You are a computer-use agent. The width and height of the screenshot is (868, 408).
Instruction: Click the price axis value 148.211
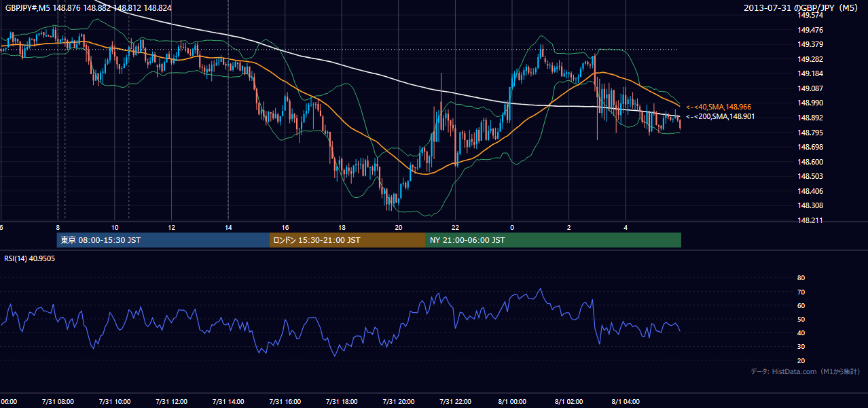coord(811,220)
